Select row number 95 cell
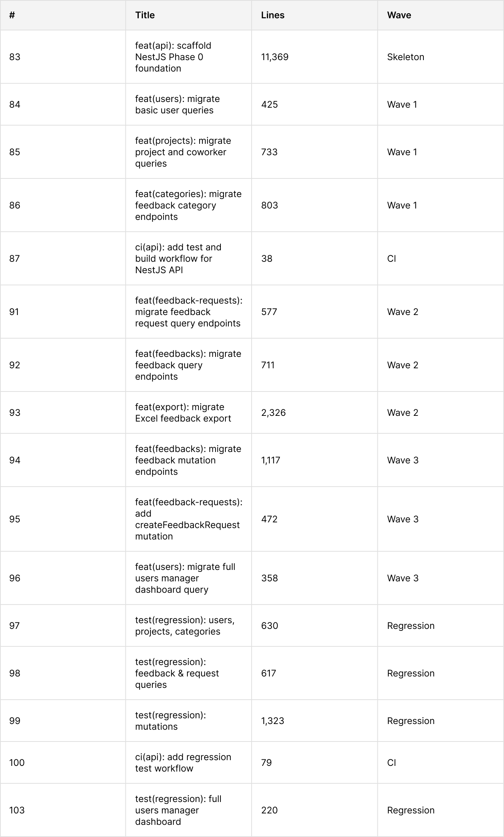This screenshot has height=837, width=504. pyautogui.click(x=63, y=519)
